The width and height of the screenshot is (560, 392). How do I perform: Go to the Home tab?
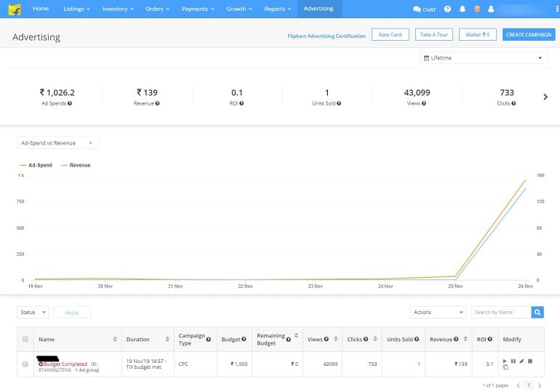[x=41, y=9]
